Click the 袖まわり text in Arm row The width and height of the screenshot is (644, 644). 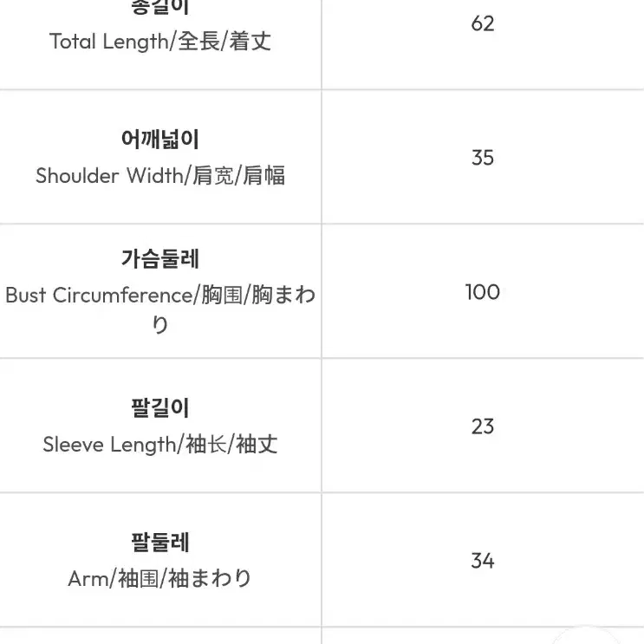[210, 578]
